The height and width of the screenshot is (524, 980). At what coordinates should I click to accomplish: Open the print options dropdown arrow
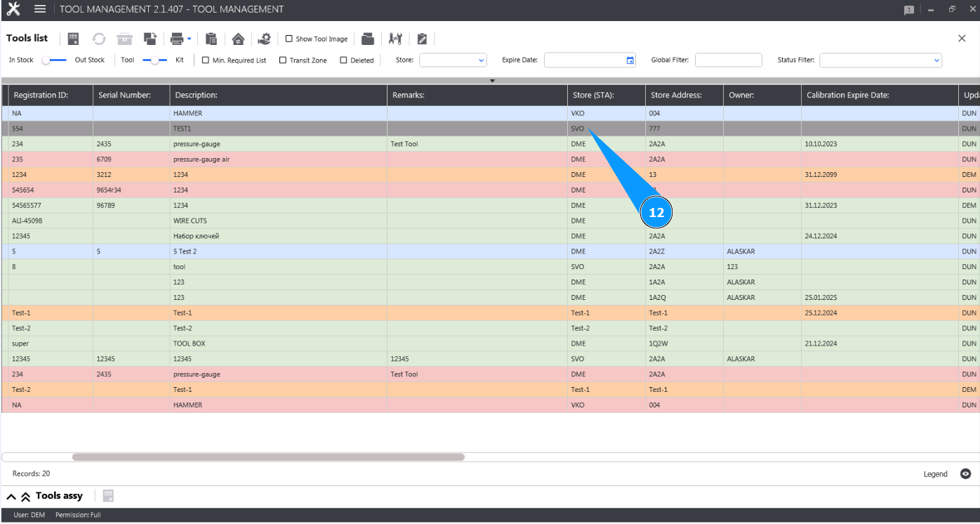point(190,39)
